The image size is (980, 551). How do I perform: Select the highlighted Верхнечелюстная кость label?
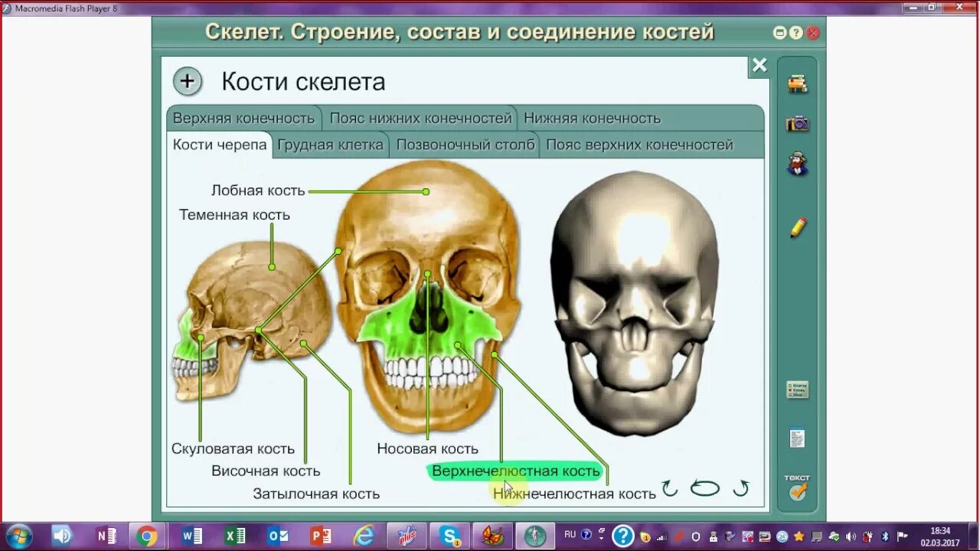(515, 471)
